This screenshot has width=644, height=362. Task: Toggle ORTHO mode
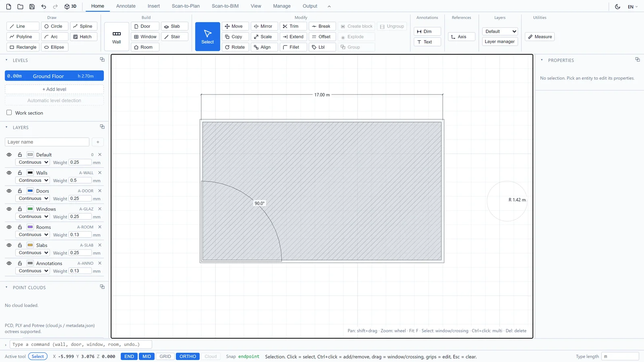(188, 356)
